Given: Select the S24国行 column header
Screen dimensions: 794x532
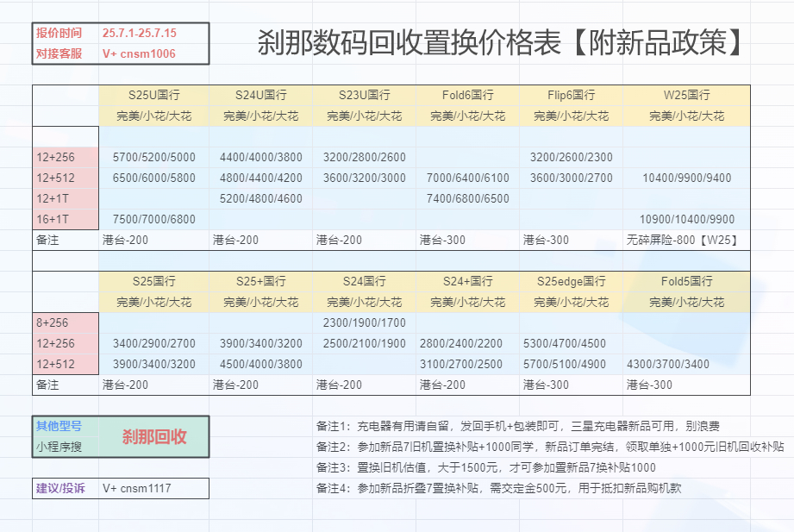Looking at the screenshot, I should (x=364, y=281).
